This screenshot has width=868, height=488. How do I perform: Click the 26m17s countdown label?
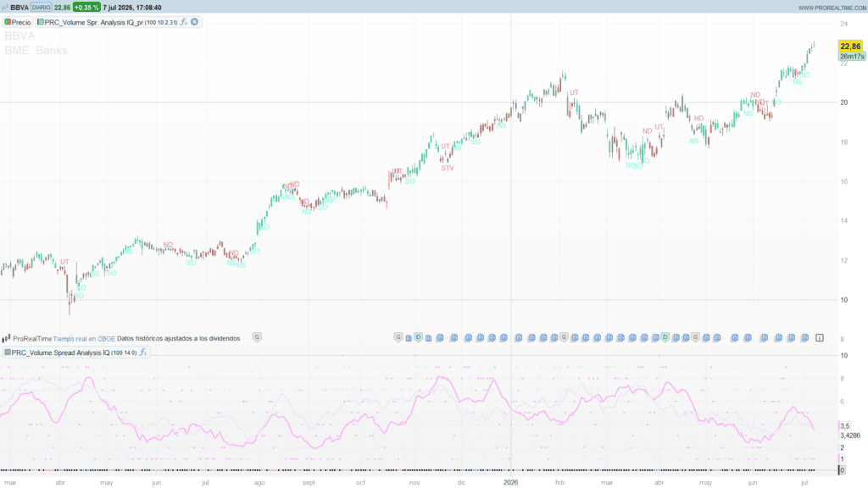(852, 57)
